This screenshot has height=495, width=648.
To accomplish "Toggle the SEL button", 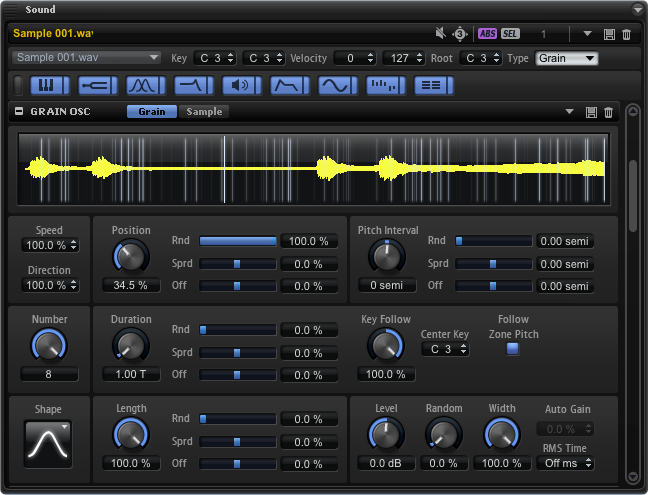I will pyautogui.click(x=510, y=33).
